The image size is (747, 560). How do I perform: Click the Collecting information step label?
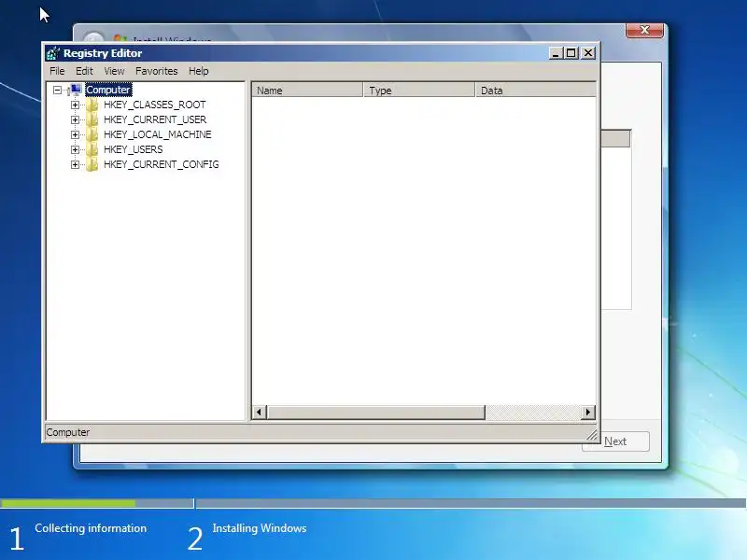click(91, 528)
